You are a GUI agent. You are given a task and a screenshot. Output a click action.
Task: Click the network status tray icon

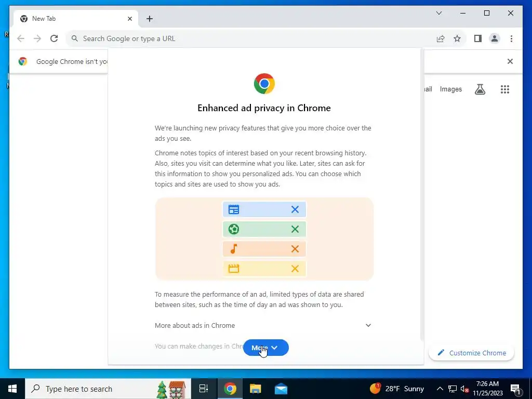(453, 389)
